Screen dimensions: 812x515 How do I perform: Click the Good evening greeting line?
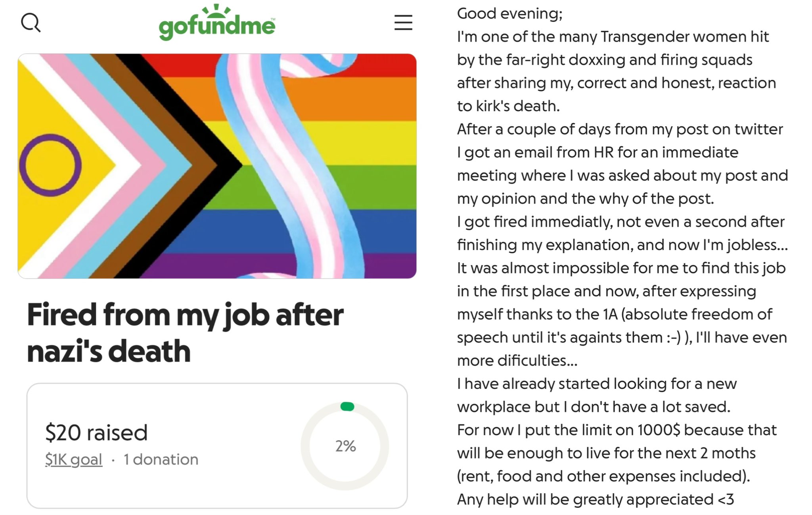(509, 14)
